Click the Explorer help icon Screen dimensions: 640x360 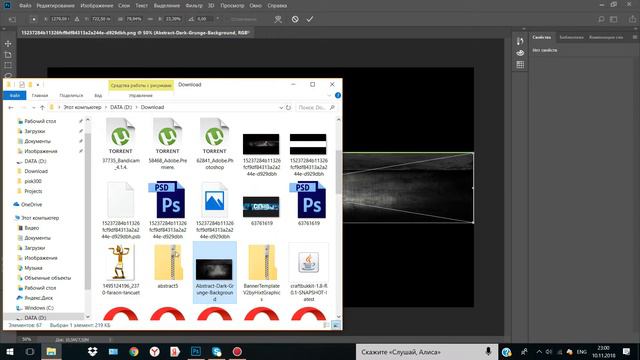338,95
